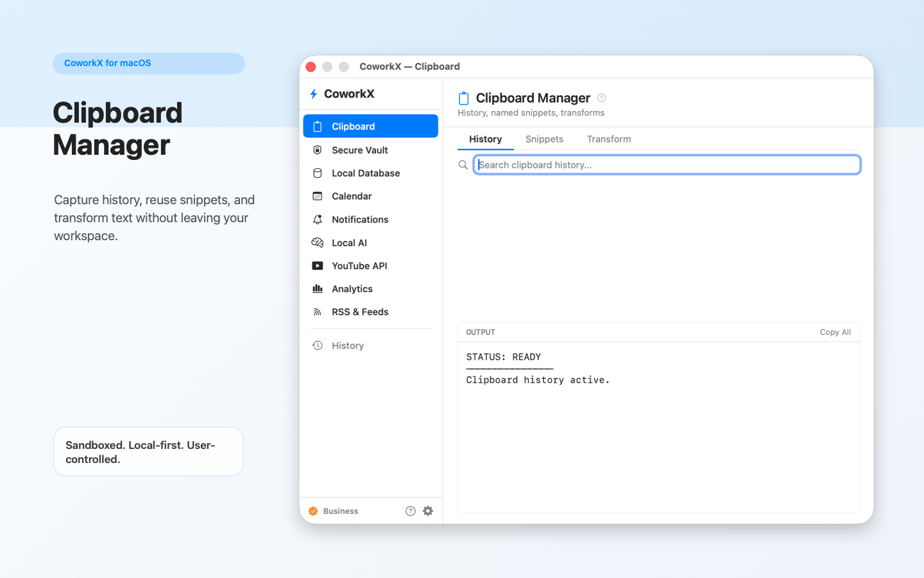Click the Local Database cylinder icon
This screenshot has height=578, width=924.
[317, 173]
